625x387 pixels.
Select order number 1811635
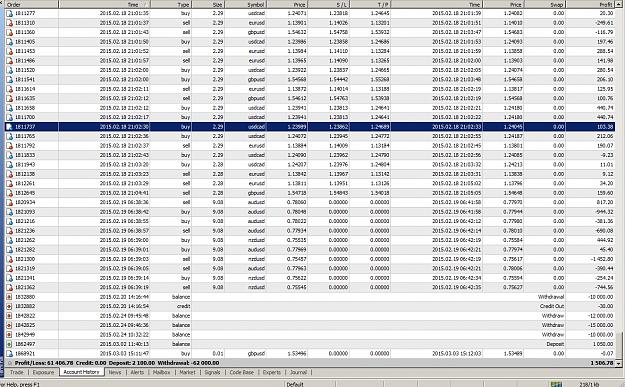pyautogui.click(x=25, y=98)
